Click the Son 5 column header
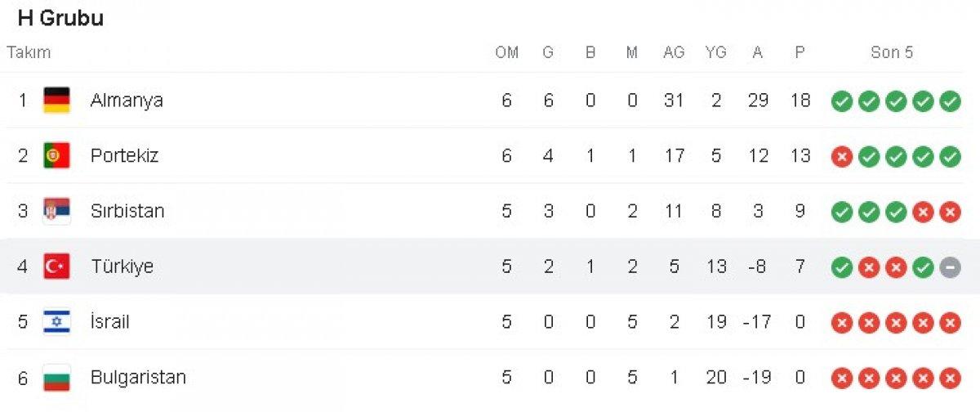Screen dimensions: 980x412 892,52
